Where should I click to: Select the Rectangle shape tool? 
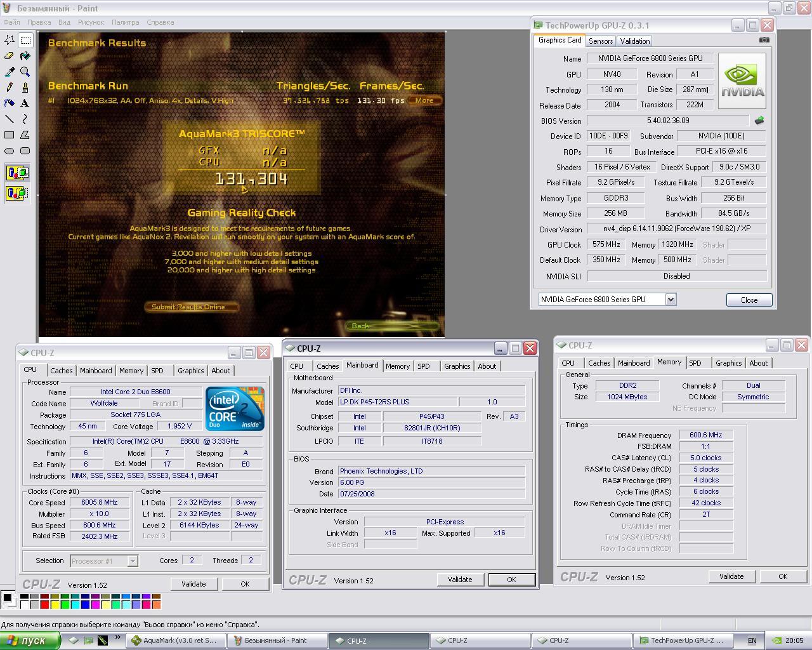click(x=10, y=135)
